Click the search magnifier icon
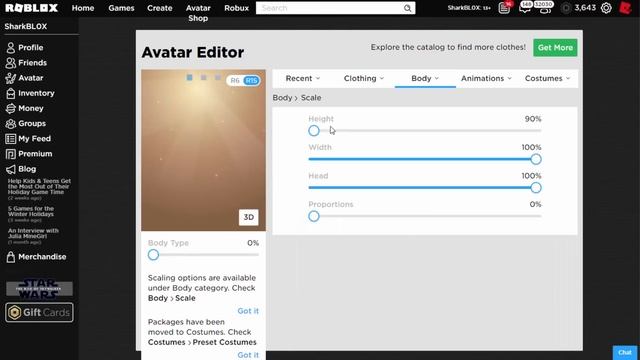 tap(407, 8)
